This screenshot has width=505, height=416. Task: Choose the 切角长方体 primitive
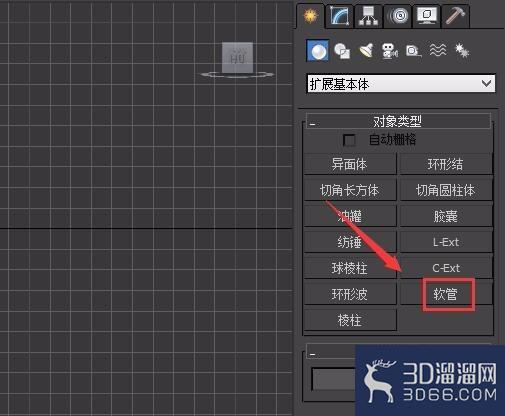coord(350,190)
